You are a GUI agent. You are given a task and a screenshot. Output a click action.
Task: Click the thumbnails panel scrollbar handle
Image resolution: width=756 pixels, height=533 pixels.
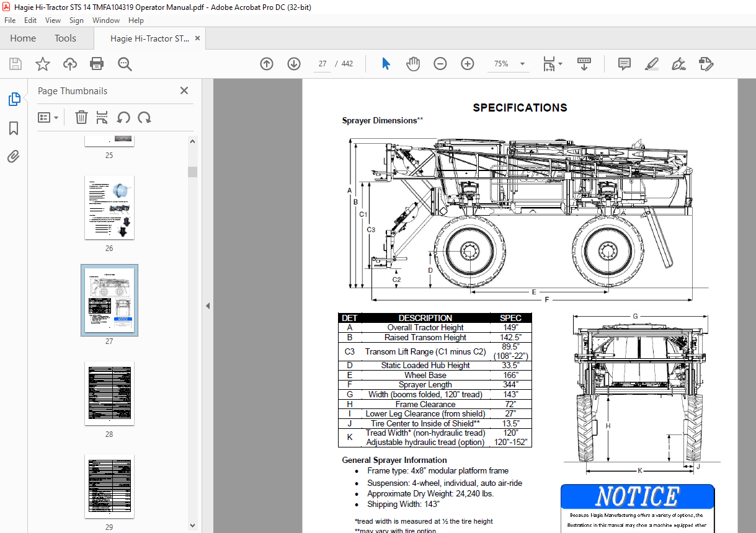coord(192,172)
